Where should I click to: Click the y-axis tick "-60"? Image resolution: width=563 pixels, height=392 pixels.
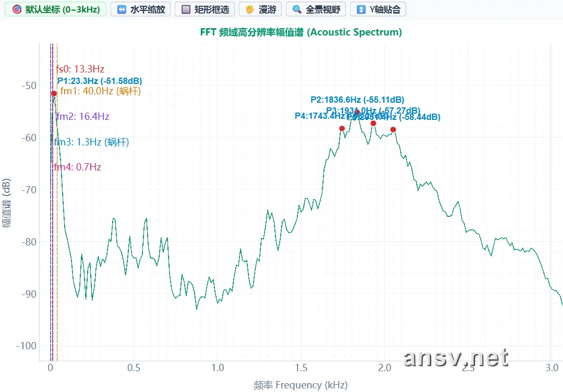(x=29, y=138)
